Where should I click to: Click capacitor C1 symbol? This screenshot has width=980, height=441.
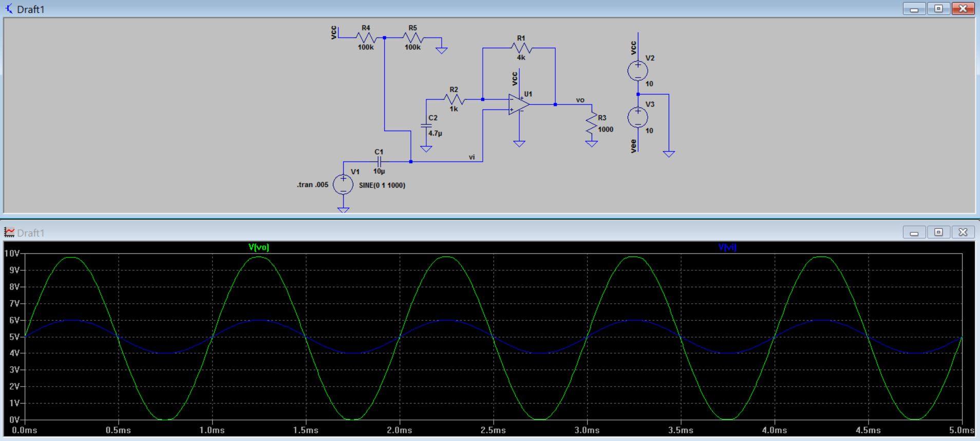point(379,161)
